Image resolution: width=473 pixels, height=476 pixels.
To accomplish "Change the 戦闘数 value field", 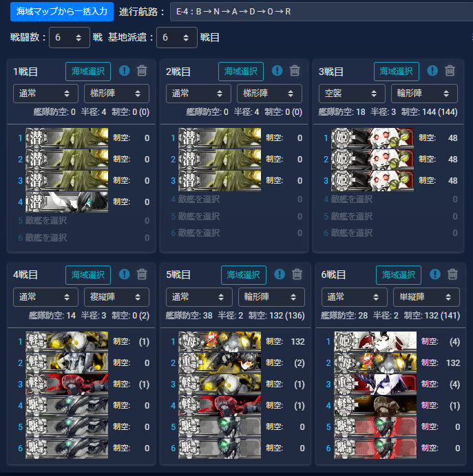I will [70, 37].
